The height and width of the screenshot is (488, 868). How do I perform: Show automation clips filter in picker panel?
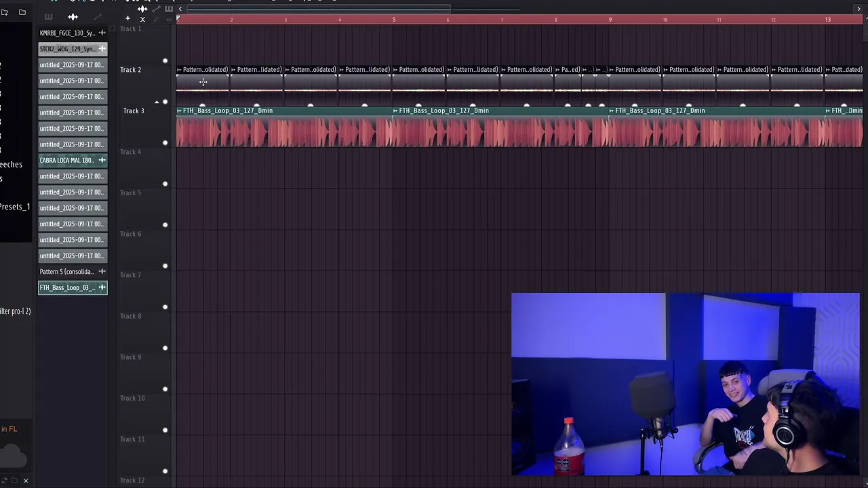[98, 17]
